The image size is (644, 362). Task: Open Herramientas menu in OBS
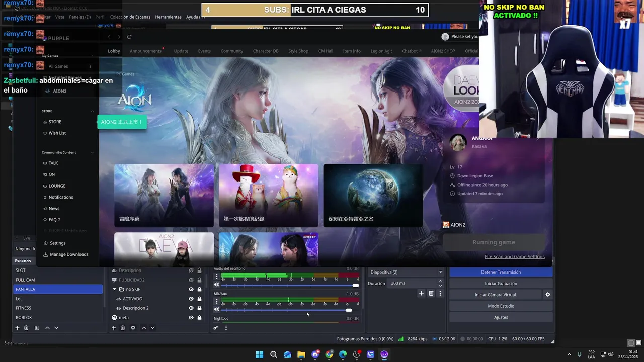168,17
